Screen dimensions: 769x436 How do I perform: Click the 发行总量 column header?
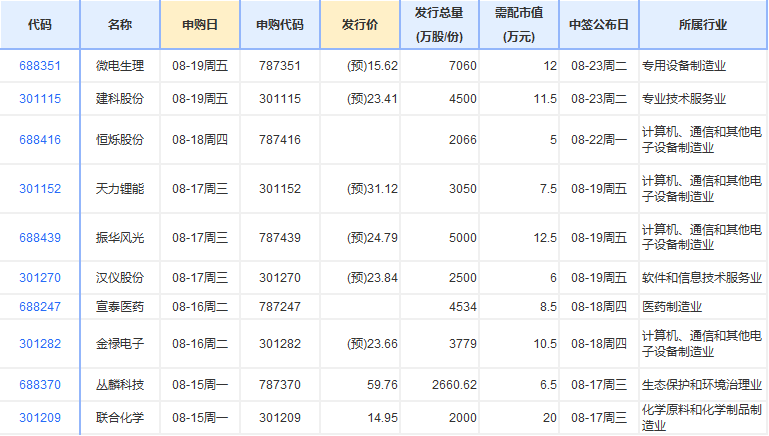click(439, 25)
